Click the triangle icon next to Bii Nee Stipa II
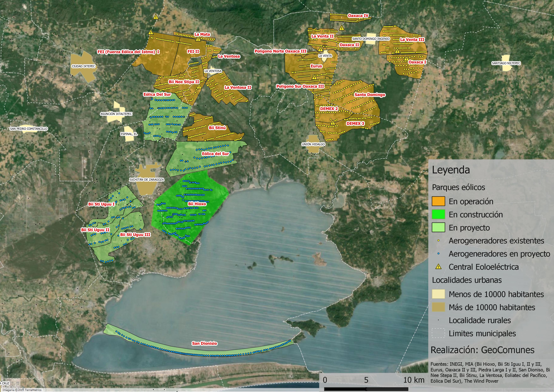 pos(199,87)
